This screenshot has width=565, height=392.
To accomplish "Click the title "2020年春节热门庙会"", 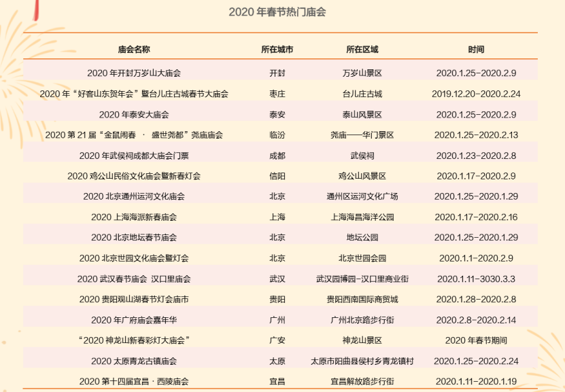I will click(x=282, y=12).
